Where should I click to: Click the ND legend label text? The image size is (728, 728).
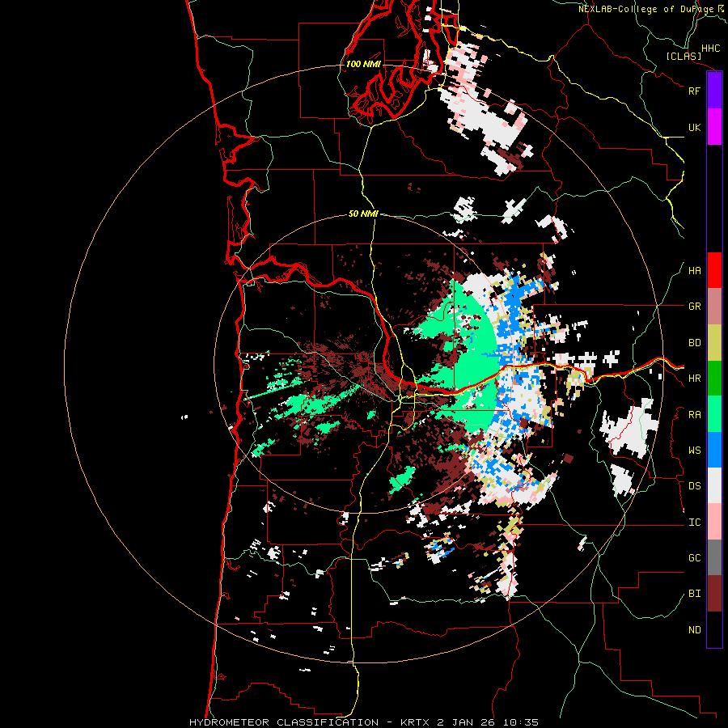694,630
